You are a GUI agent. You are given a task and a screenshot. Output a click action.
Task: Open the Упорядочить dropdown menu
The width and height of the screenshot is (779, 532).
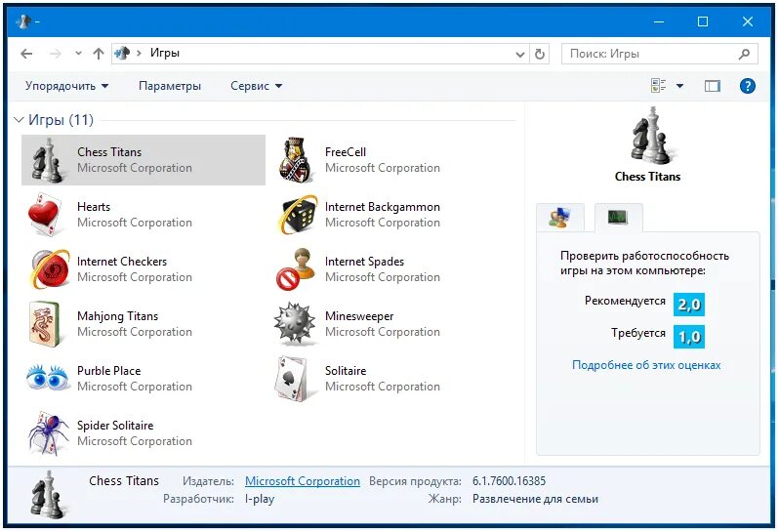[67, 86]
